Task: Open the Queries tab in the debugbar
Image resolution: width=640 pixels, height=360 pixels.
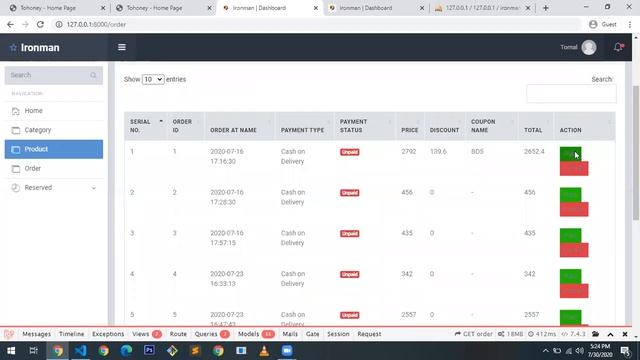Action: pyautogui.click(x=212, y=334)
